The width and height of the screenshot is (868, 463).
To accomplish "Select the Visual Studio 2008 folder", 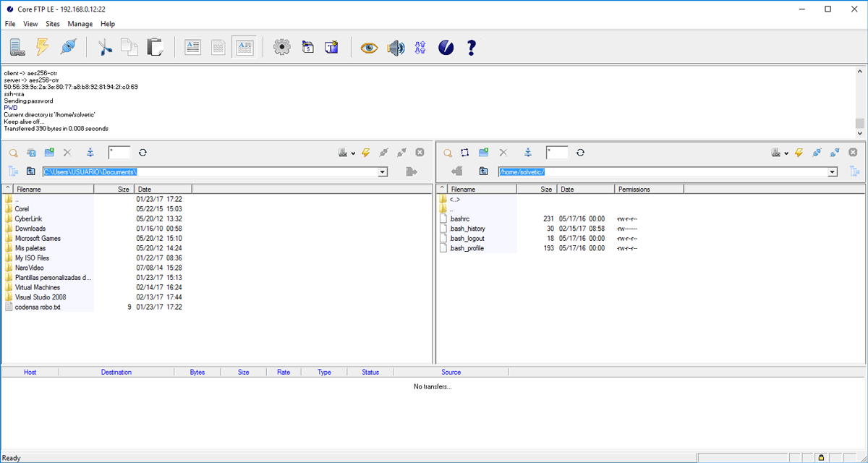I will (41, 297).
